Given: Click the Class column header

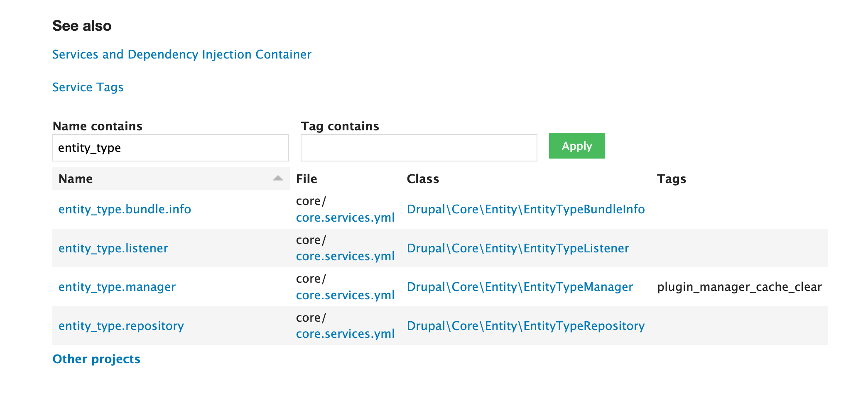Looking at the screenshot, I should [423, 179].
